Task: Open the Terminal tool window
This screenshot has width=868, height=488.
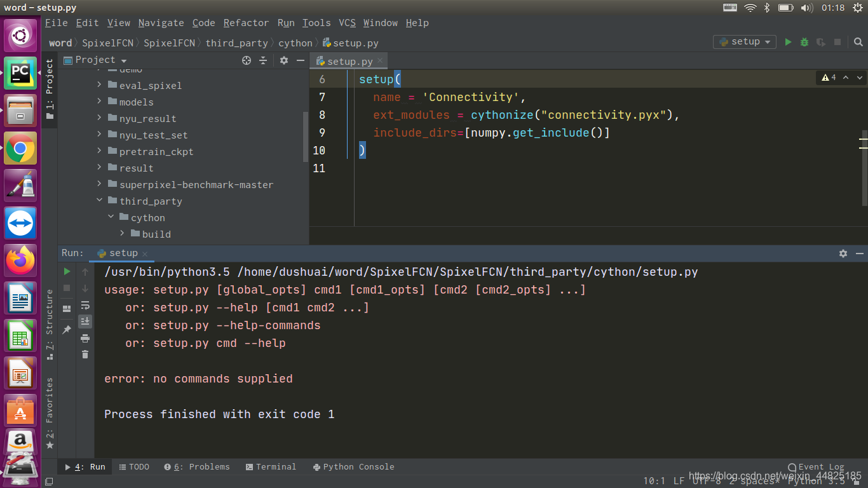Action: point(271,466)
